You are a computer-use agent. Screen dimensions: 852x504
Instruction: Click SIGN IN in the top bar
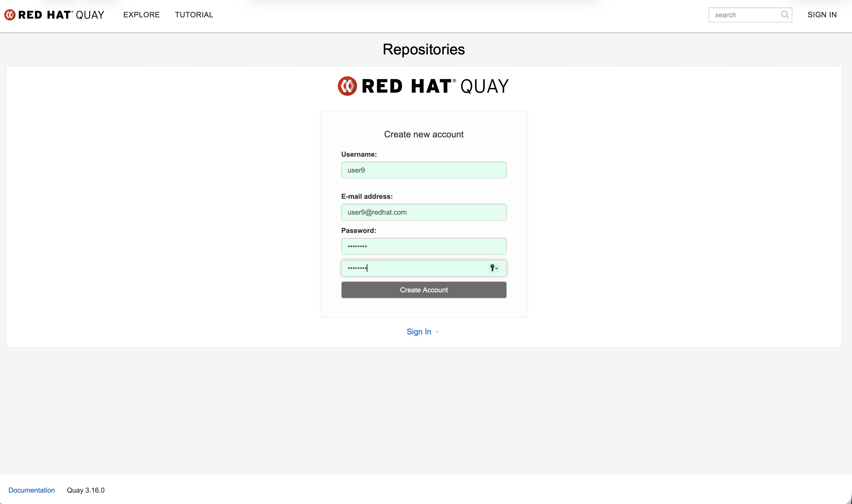822,15
